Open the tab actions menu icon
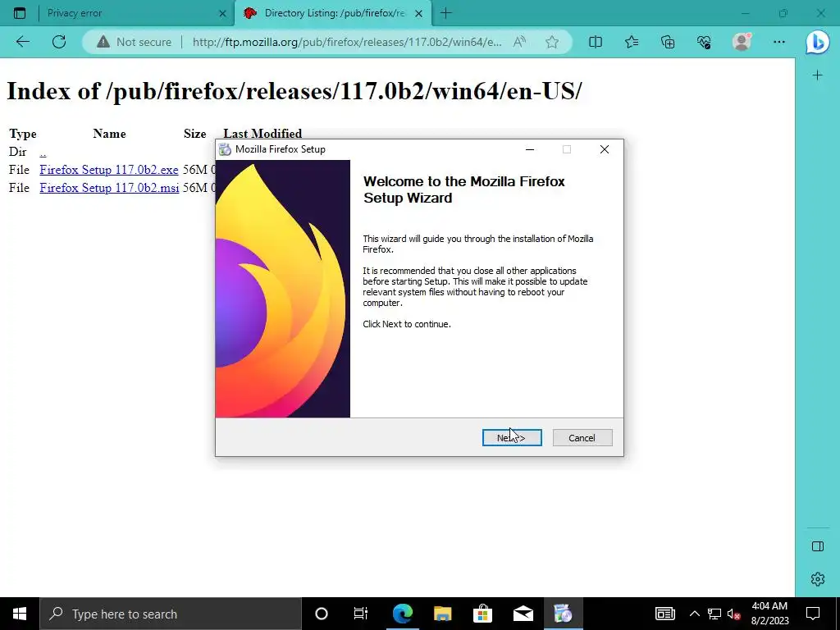Image resolution: width=840 pixels, height=630 pixels. click(x=20, y=13)
